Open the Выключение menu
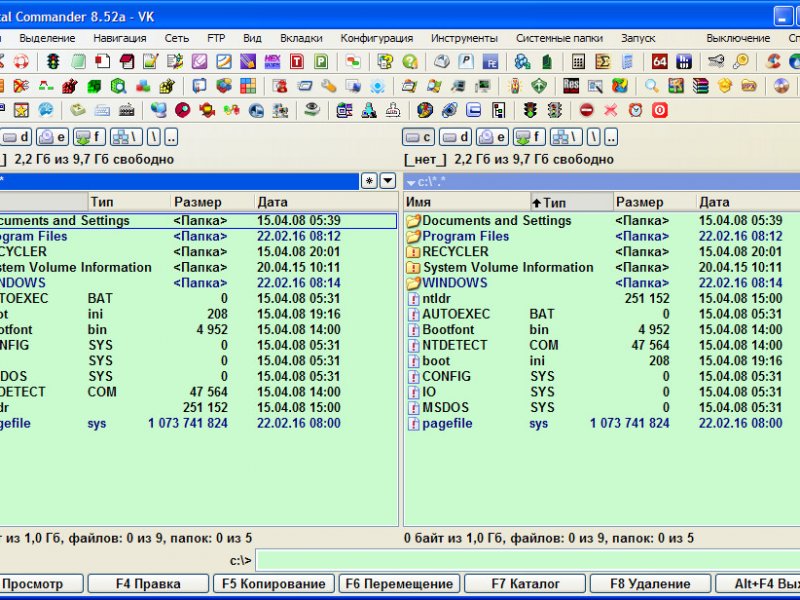800x600 pixels. click(738, 38)
